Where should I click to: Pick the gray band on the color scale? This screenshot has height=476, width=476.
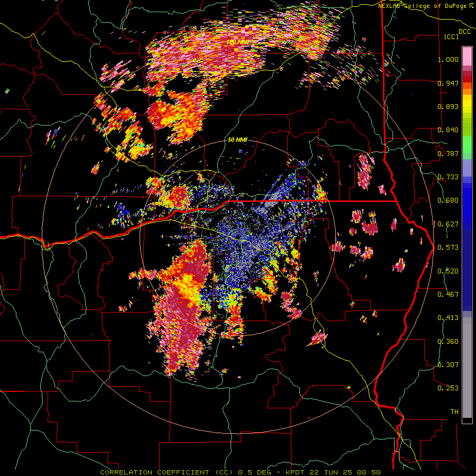(467, 368)
